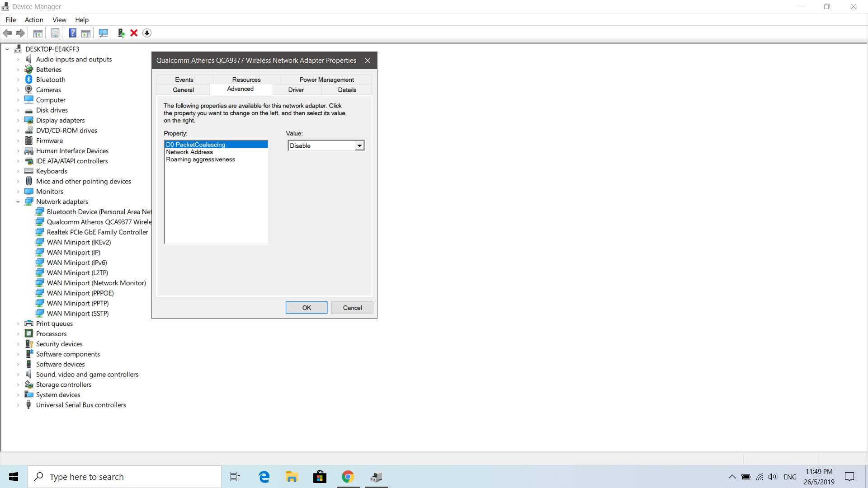The width and height of the screenshot is (868, 488).
Task: Switch to the Details tab
Action: 347,90
